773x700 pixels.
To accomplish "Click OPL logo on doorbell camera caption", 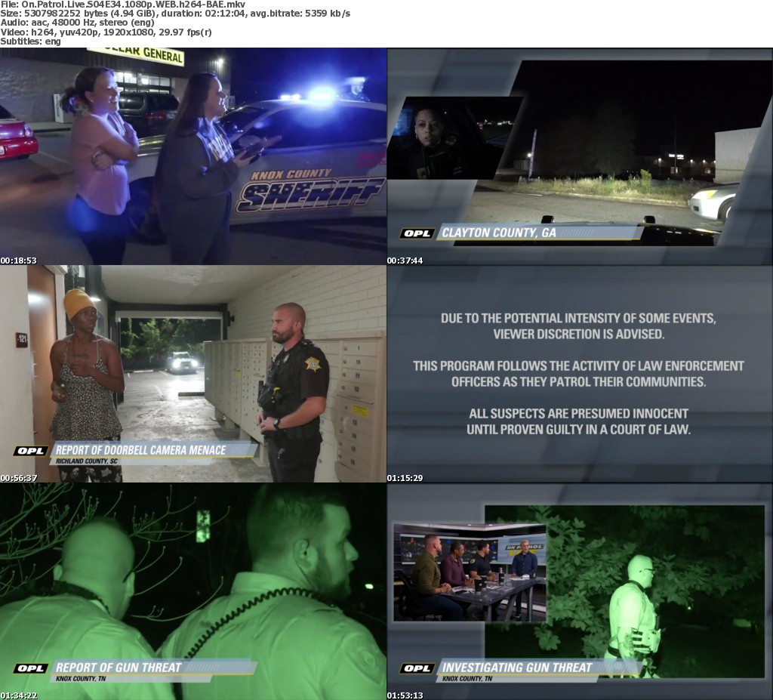I will tap(30, 451).
